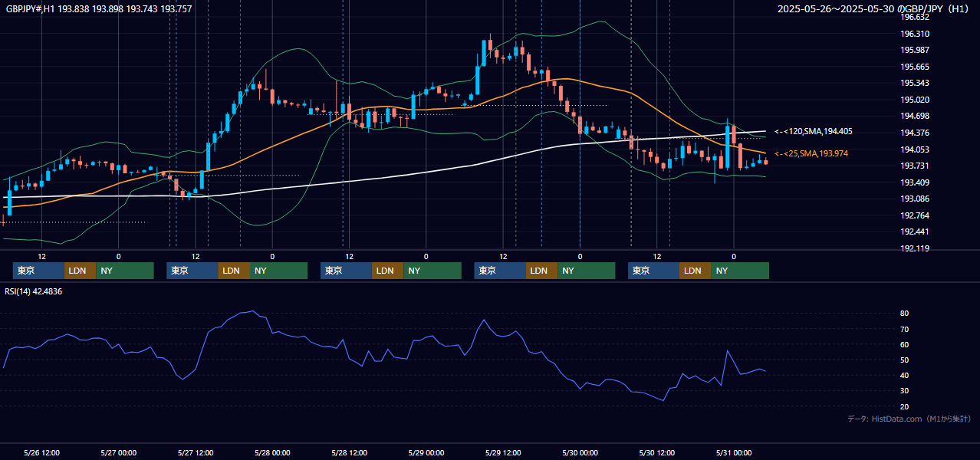Screen dimensions: 980x460
Task: Click the 5/29 12:00 time axis label
Action: click(503, 453)
